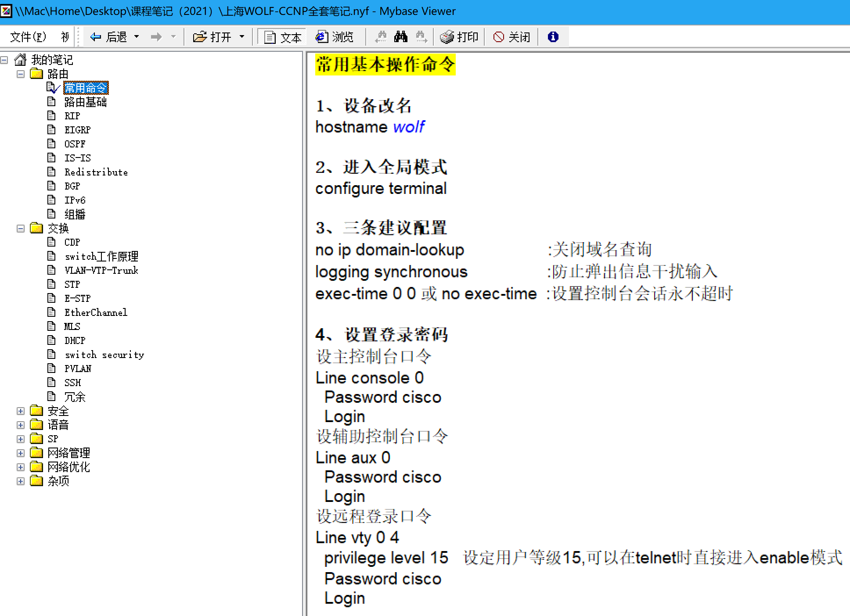Screen dimensions: 850x616
Task: Expand the 杂项 folder
Action: (x=20, y=481)
